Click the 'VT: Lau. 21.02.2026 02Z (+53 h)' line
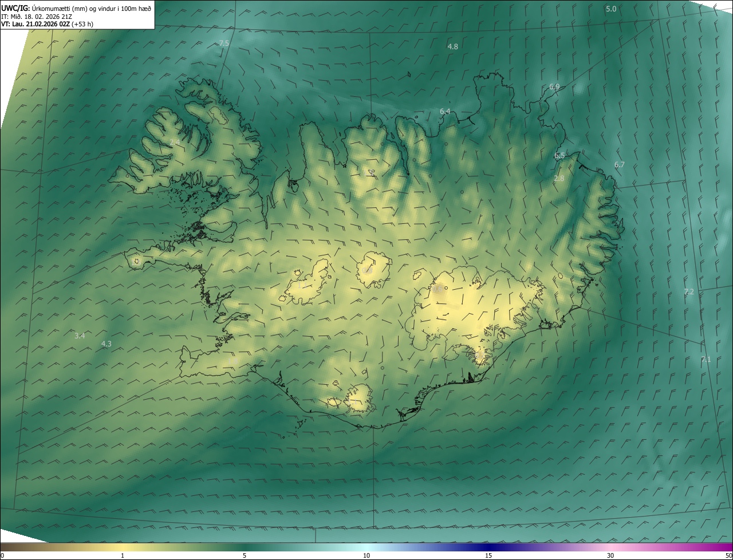 [x=47, y=24]
